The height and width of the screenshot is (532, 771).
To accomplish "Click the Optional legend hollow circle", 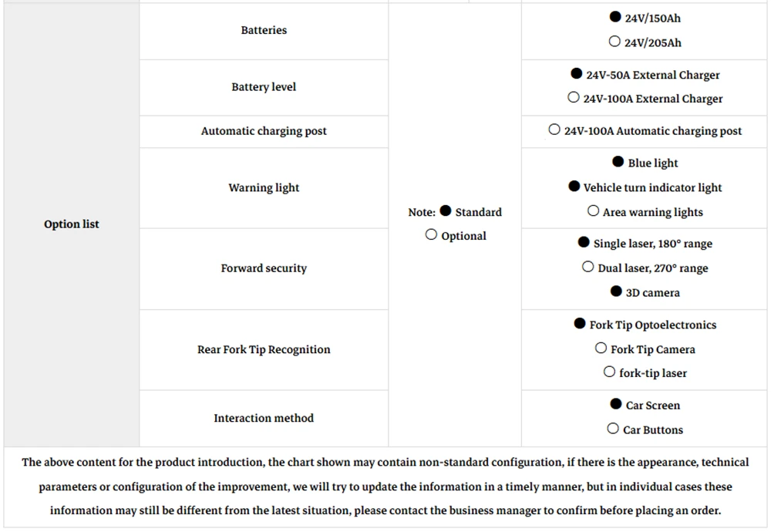I will pyautogui.click(x=431, y=234).
